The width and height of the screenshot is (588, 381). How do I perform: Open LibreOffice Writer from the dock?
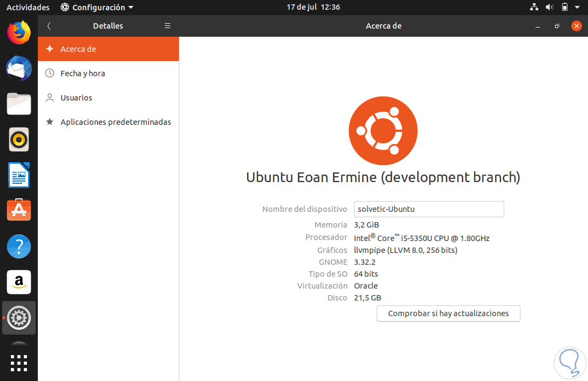pyautogui.click(x=19, y=175)
